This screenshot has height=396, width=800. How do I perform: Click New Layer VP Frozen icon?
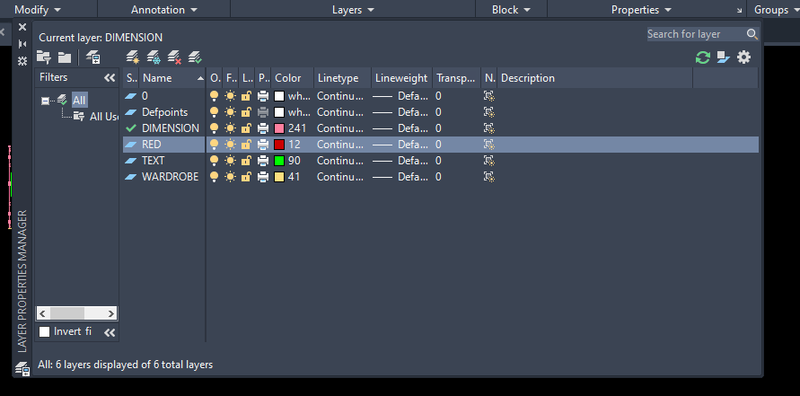(154, 57)
